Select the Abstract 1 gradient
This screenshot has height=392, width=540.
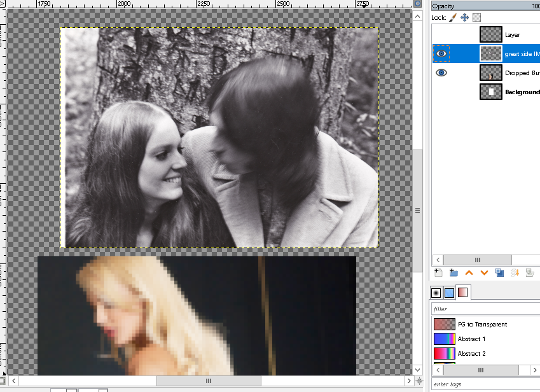click(471, 339)
